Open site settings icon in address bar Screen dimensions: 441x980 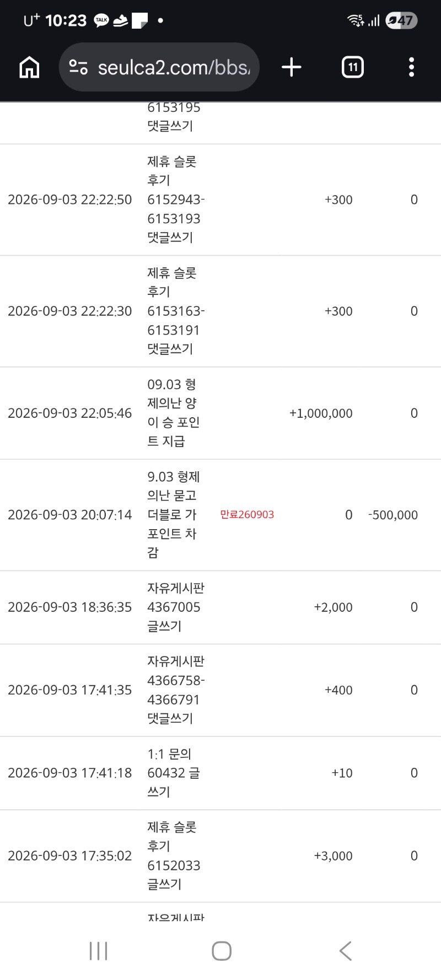78,67
